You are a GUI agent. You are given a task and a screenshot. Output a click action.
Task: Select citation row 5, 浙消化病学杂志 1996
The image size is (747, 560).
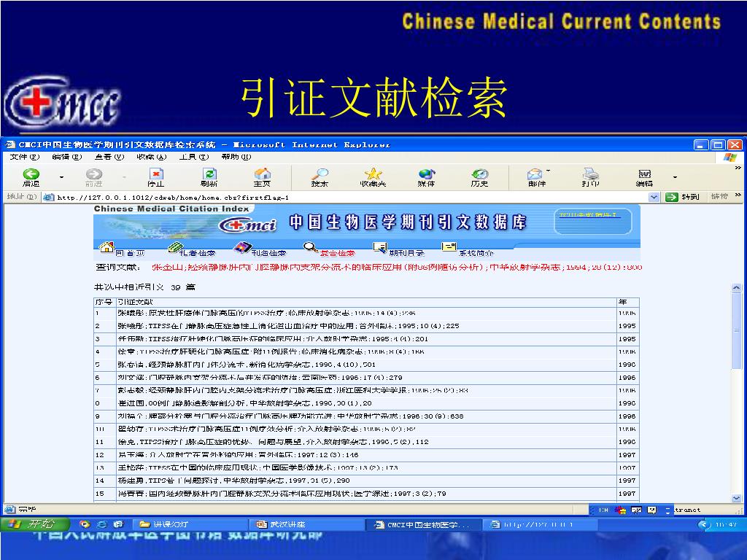click(x=366, y=365)
